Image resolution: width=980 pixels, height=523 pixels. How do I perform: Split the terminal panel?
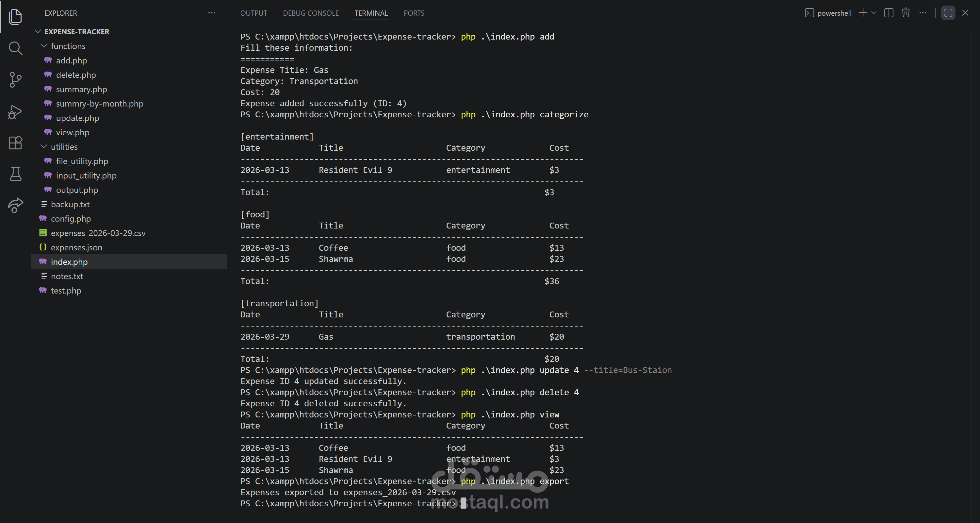889,13
